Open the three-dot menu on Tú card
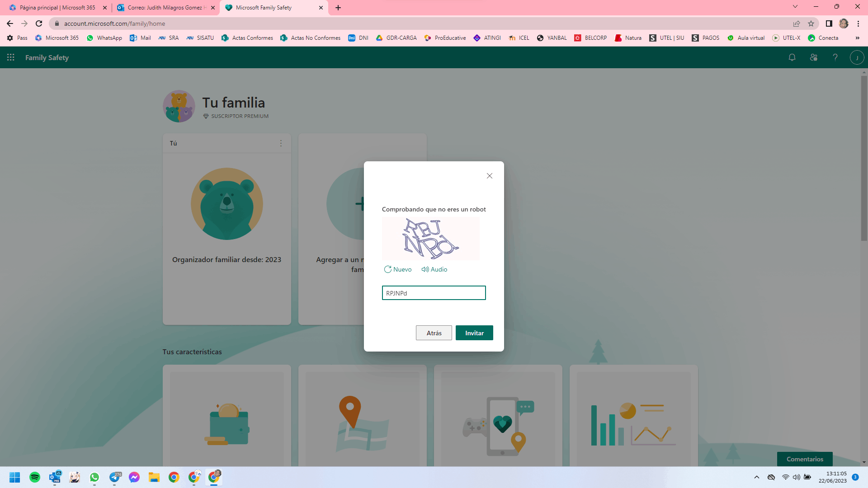 tap(281, 143)
